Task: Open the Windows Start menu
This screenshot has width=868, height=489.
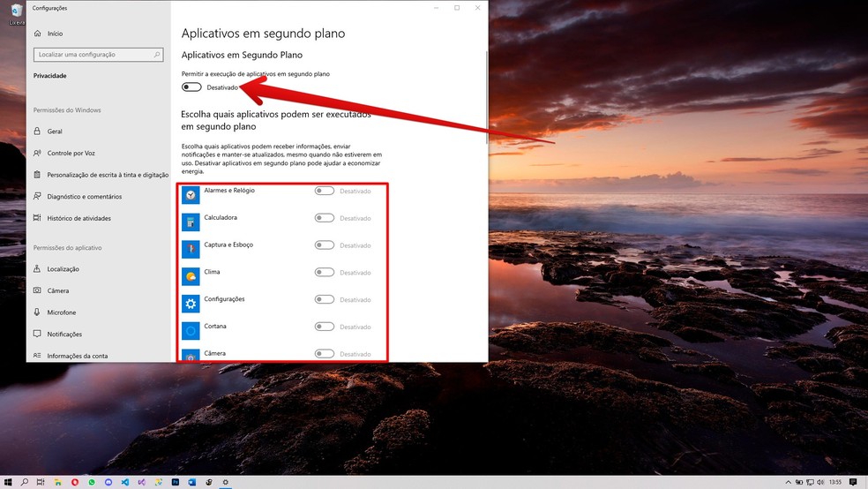Action: coord(8,482)
